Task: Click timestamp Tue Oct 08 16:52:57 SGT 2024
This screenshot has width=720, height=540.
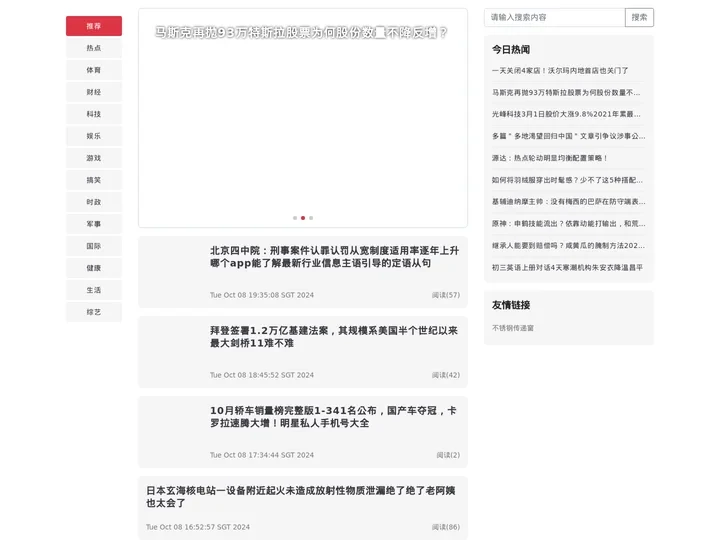Action: 198,527
